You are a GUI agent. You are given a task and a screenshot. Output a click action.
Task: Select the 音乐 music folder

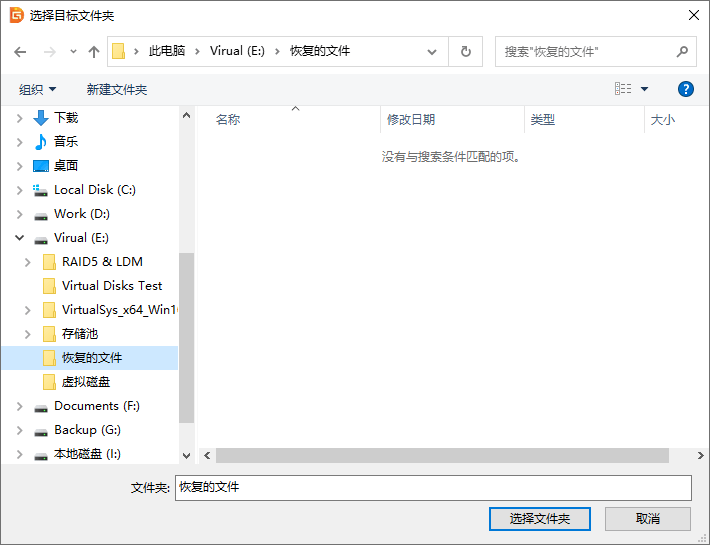coord(66,142)
